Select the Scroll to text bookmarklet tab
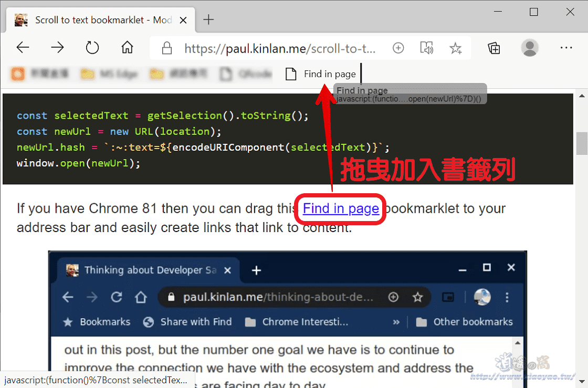 click(101, 20)
